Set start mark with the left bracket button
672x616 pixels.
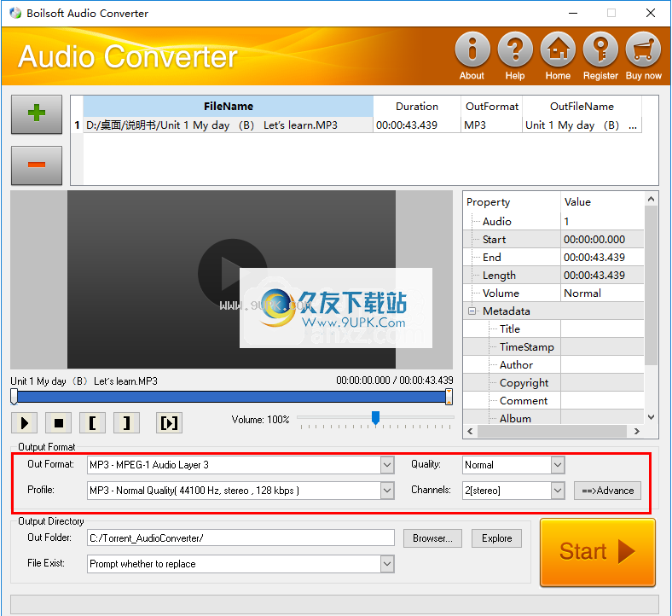pyautogui.click(x=93, y=423)
